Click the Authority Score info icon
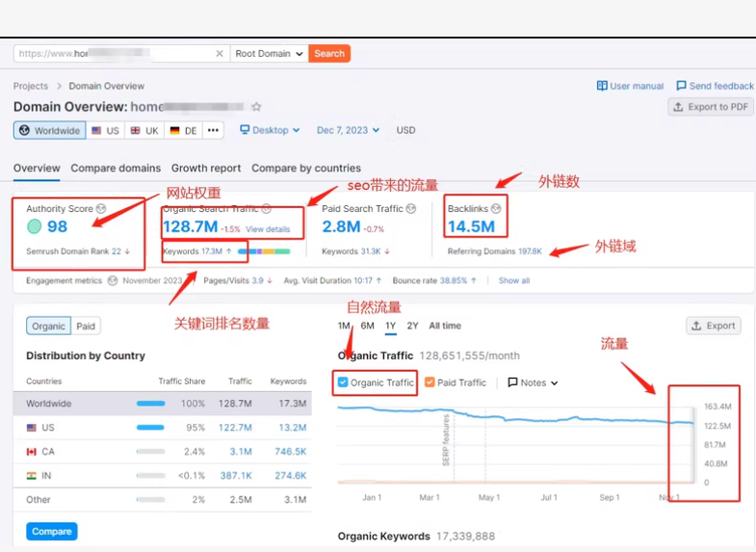The height and width of the screenshot is (552, 756). coord(101,208)
